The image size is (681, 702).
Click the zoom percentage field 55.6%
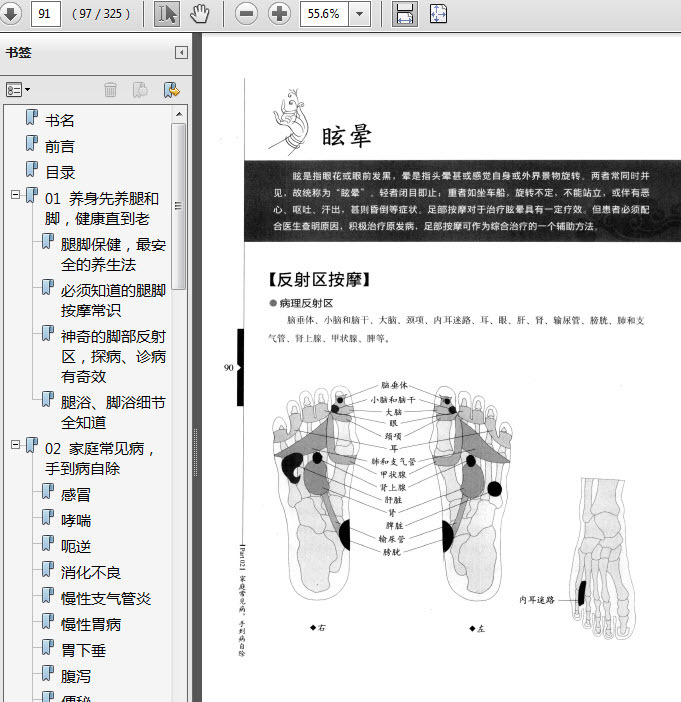tap(324, 14)
